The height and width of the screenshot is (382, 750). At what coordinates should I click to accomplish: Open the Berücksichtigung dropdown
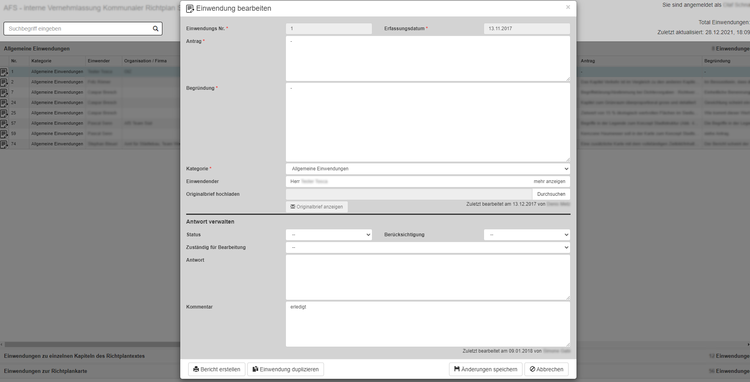click(x=527, y=235)
